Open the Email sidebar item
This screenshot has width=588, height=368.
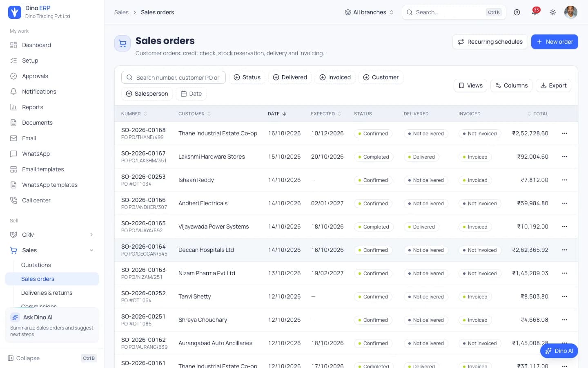[52, 138]
